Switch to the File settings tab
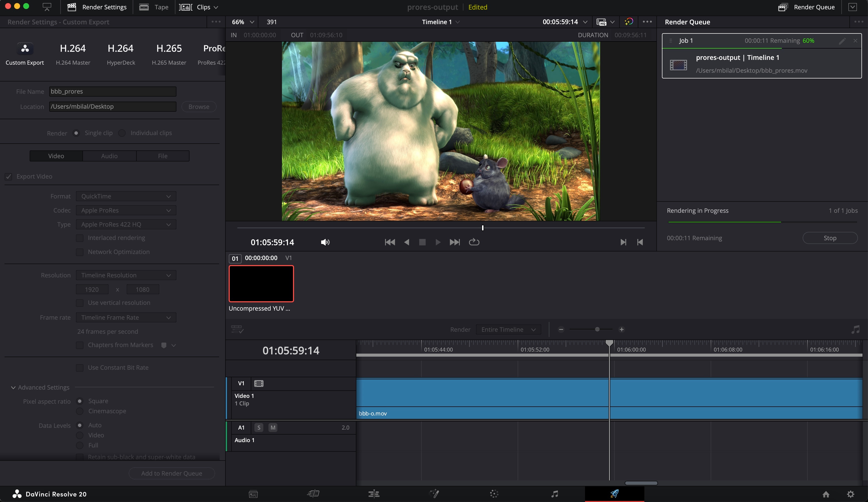Viewport: 868px width, 502px height. point(163,156)
